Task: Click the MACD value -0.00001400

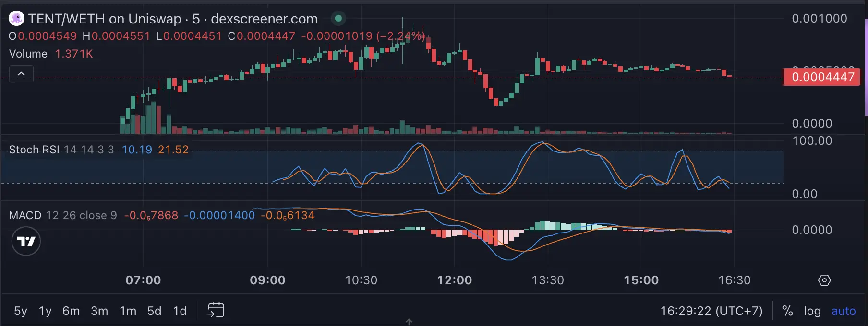Action: (219, 215)
